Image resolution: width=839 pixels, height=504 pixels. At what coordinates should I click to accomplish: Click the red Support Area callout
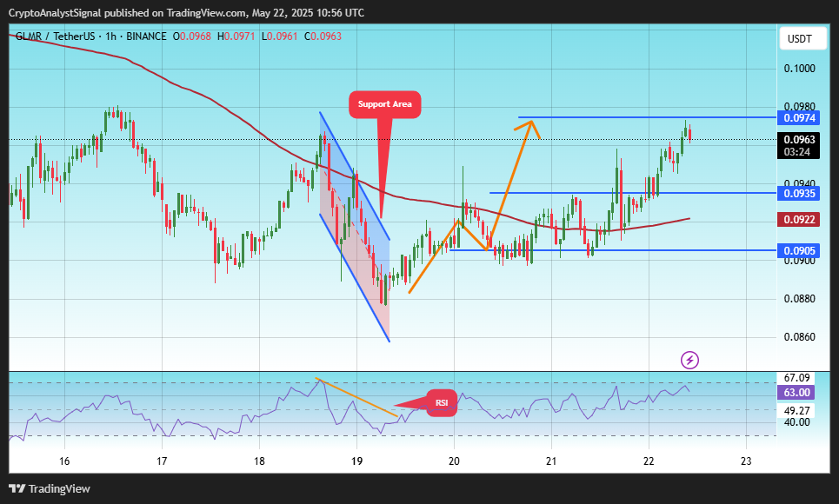coord(384,104)
